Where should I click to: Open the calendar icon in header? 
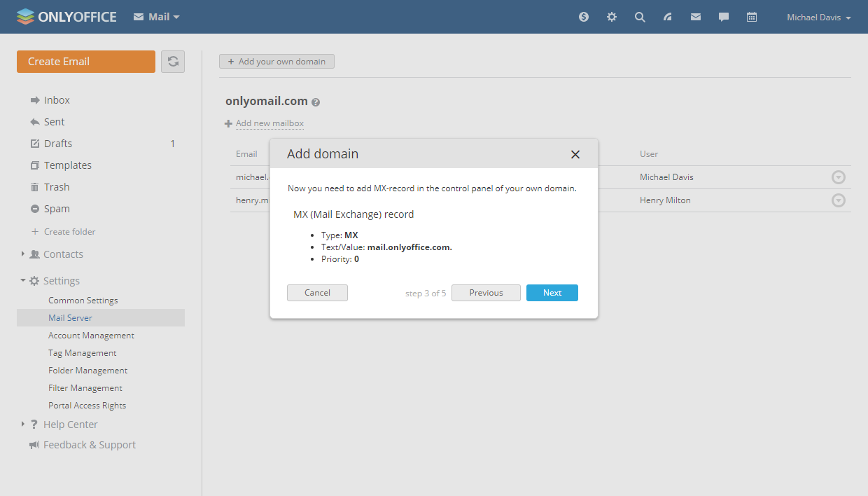click(752, 17)
